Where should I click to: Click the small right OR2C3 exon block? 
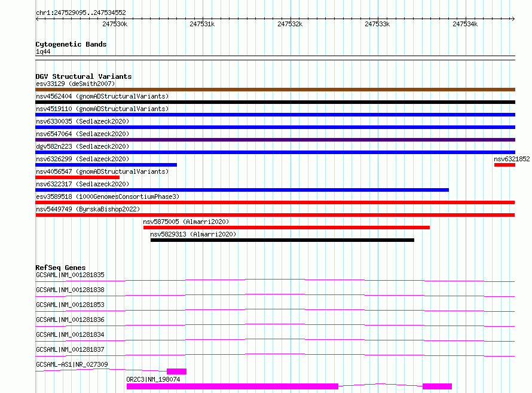point(437,386)
